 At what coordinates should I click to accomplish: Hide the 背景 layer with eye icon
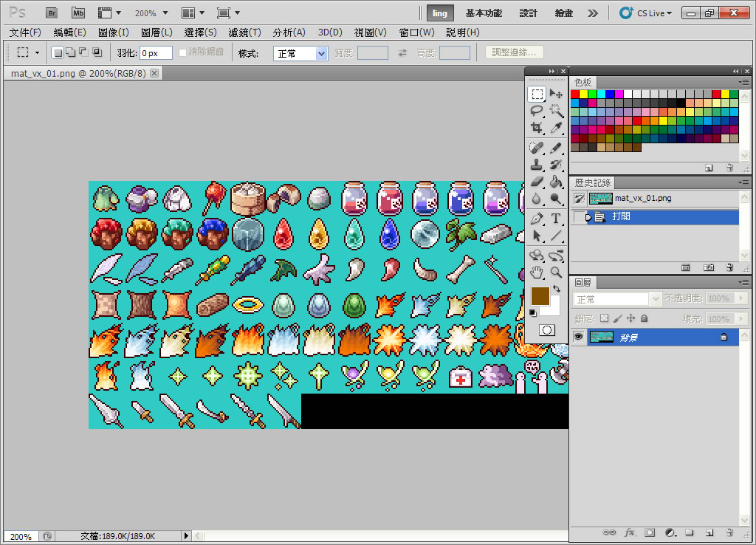tap(578, 337)
